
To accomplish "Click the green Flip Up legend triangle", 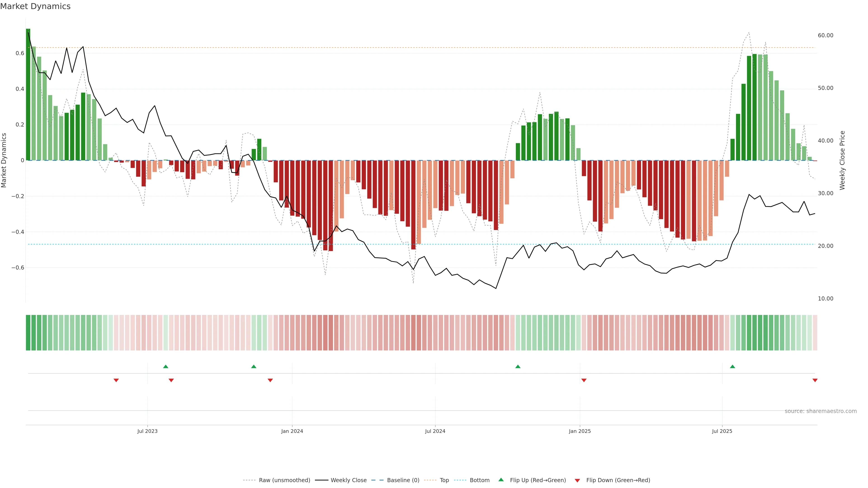I will [501, 480].
